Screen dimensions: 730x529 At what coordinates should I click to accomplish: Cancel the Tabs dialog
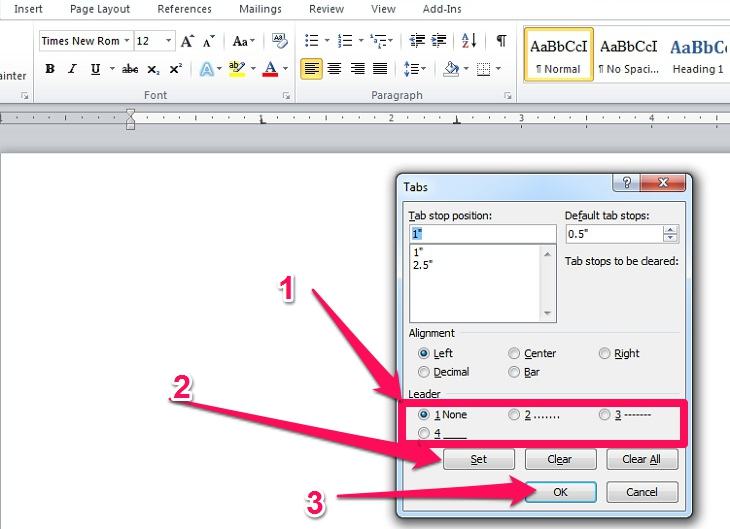point(642,492)
